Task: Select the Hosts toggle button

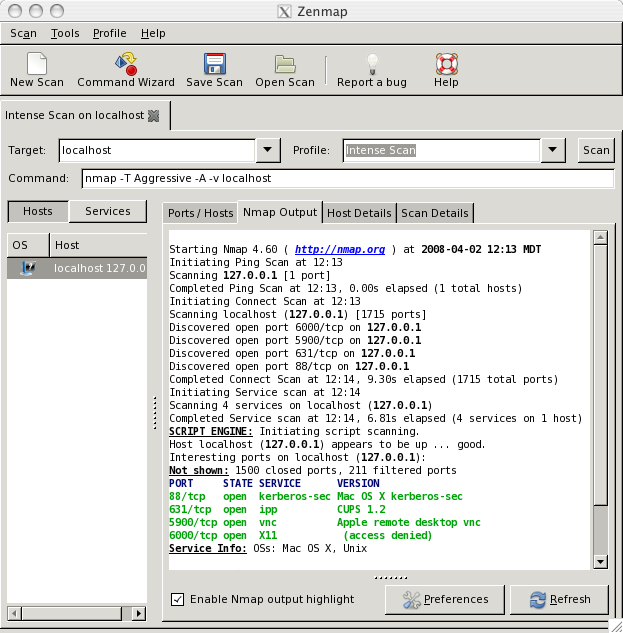Action: [x=38, y=211]
